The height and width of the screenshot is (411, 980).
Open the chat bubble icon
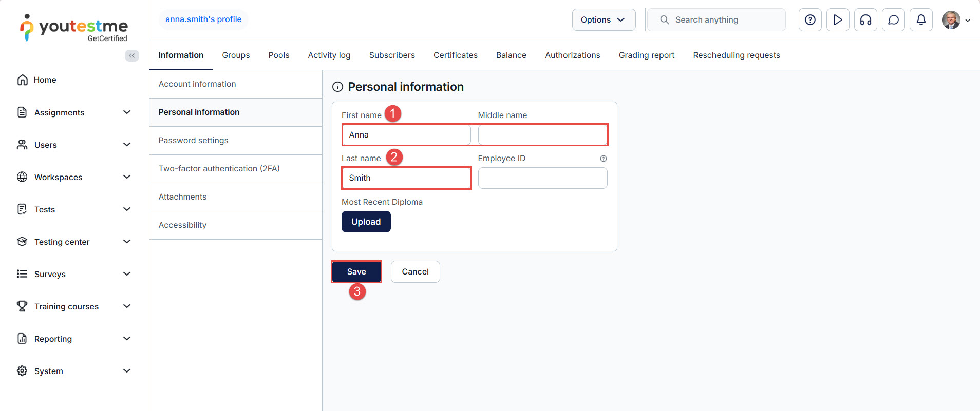pos(893,20)
